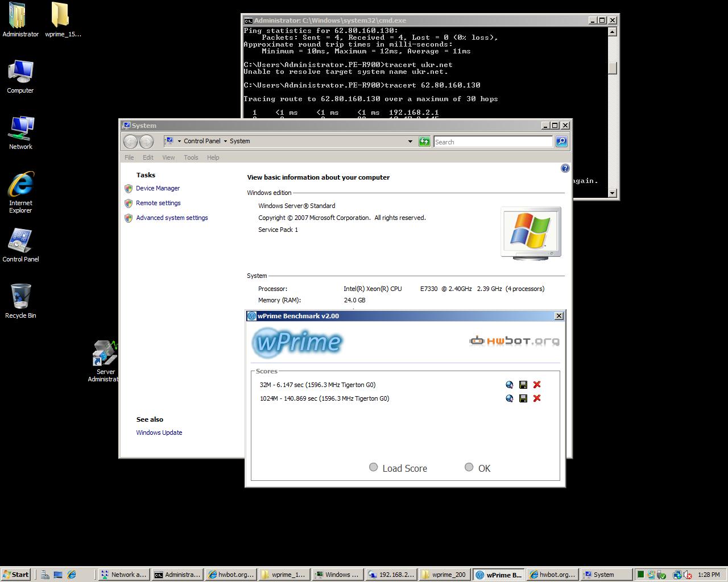Open Device Manager from Tasks
This screenshot has width=728, height=582.
(x=158, y=188)
